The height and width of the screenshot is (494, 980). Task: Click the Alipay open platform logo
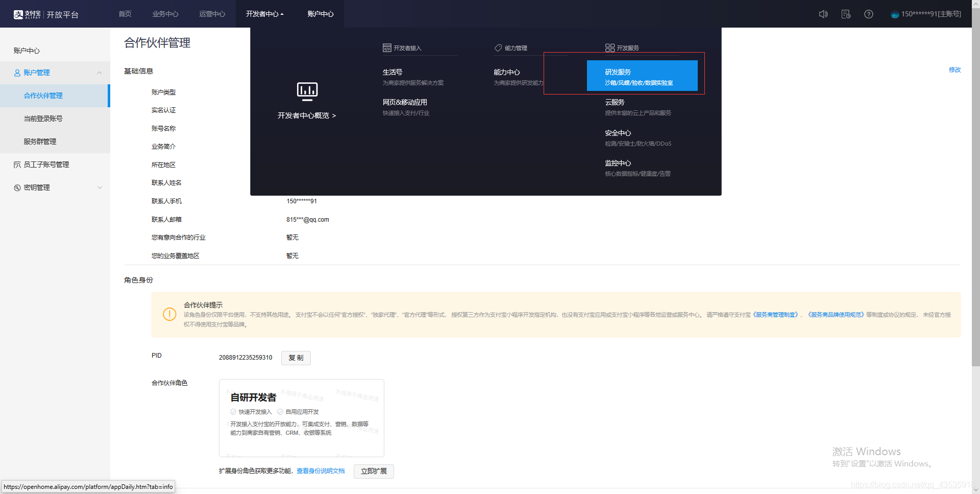46,14
